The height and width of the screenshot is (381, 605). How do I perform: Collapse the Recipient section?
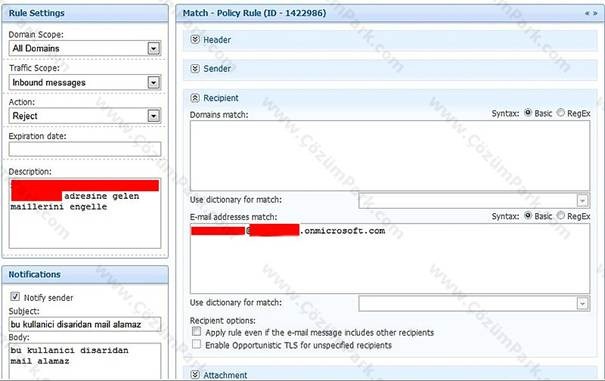tap(195, 98)
